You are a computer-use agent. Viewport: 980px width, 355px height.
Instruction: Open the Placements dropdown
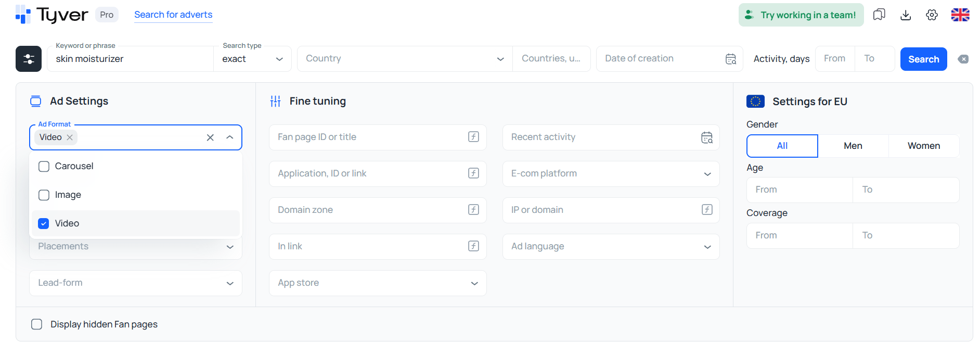click(x=136, y=247)
